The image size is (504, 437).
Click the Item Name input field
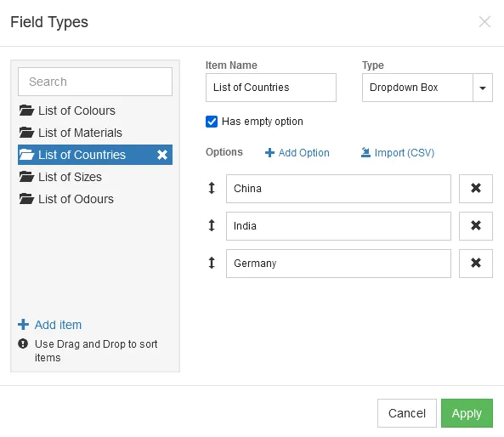271,88
